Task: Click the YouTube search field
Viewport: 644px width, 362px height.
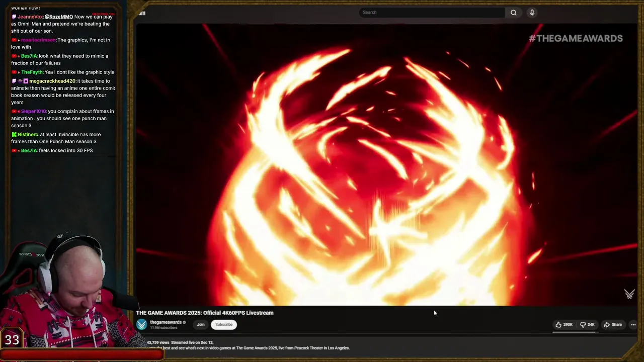Action: 432,13
